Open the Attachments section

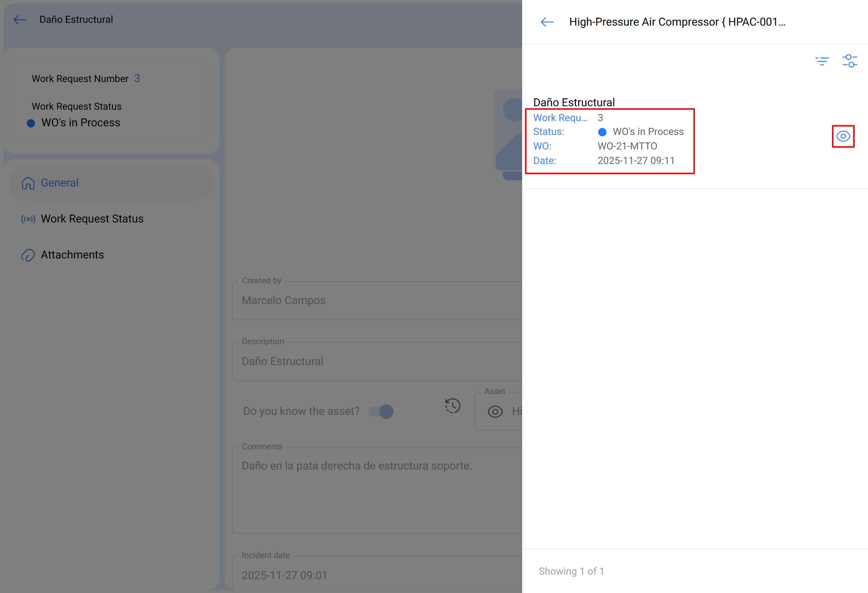(x=72, y=255)
